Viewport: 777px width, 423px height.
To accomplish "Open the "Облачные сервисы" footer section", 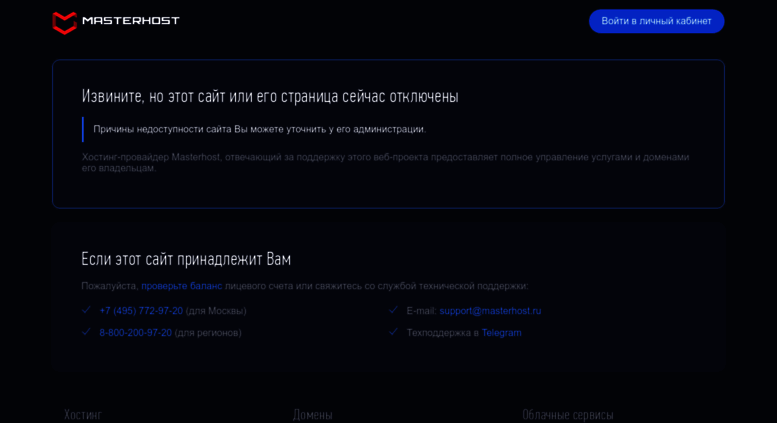I will point(567,415).
